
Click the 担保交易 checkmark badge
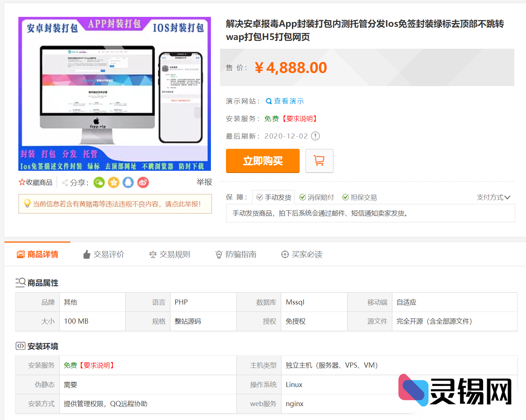click(345, 197)
